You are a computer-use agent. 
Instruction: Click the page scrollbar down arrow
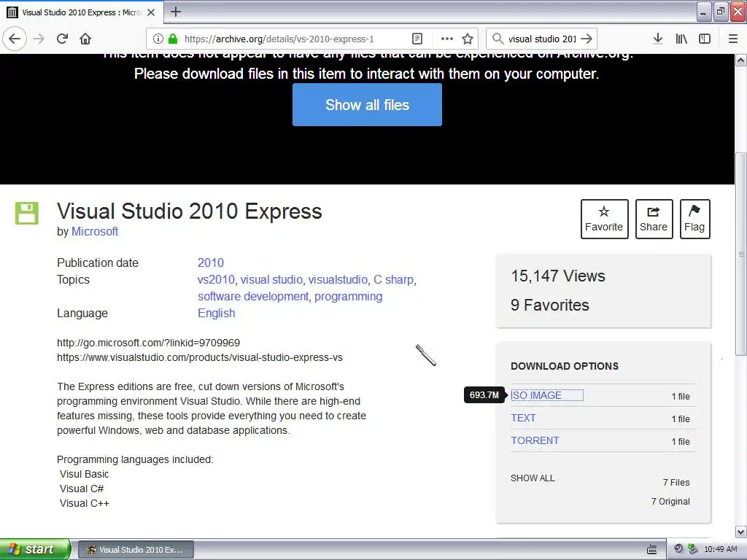coord(741,532)
